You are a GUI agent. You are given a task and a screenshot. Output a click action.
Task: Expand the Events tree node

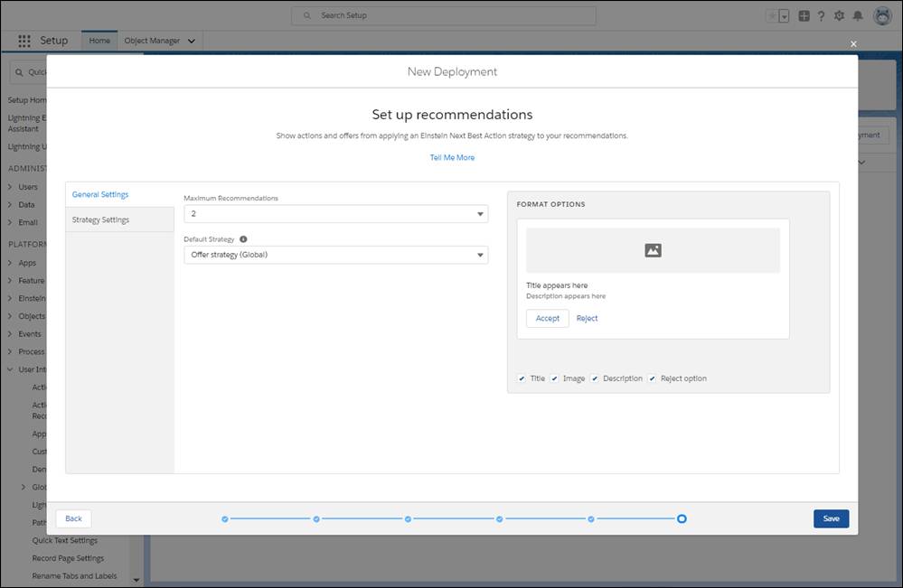10,334
